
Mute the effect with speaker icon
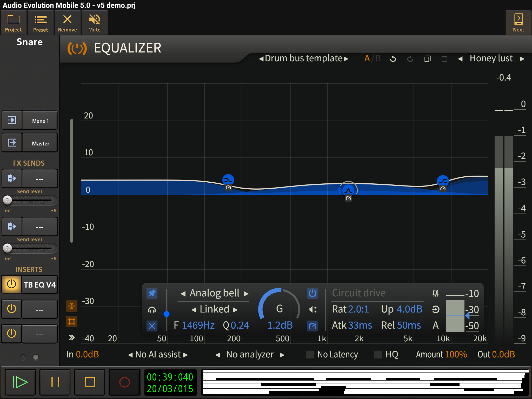click(x=94, y=23)
